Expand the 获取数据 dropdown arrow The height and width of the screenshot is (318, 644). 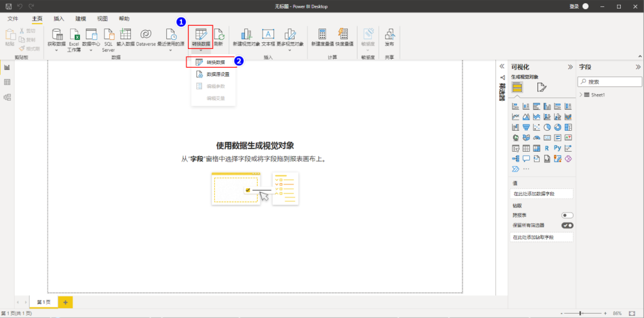[57, 50]
